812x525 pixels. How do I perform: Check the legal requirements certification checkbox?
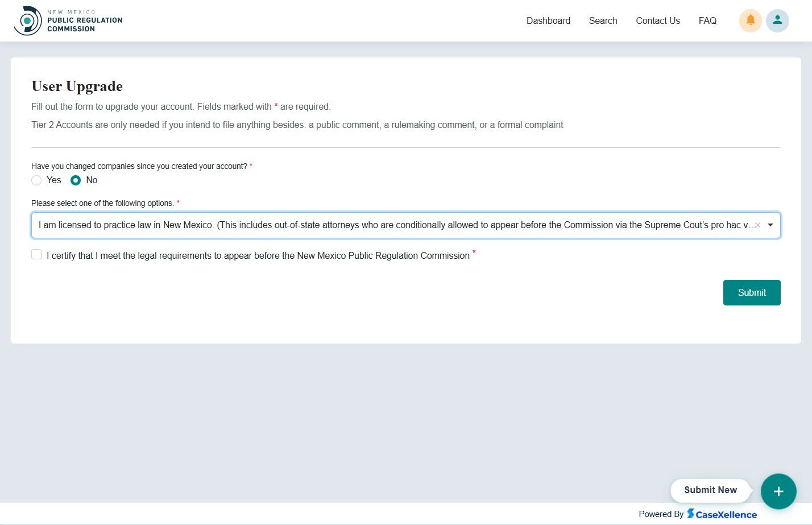point(36,254)
